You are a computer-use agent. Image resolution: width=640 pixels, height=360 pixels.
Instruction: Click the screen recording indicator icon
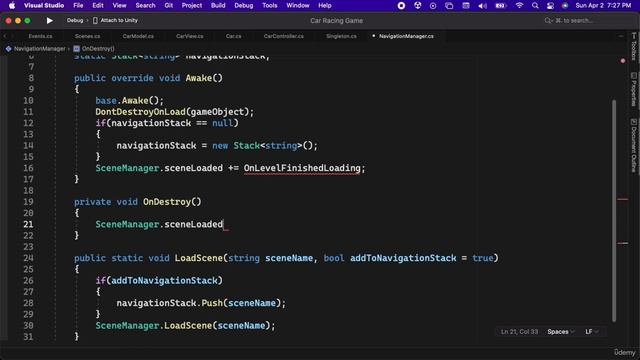[401, 6]
